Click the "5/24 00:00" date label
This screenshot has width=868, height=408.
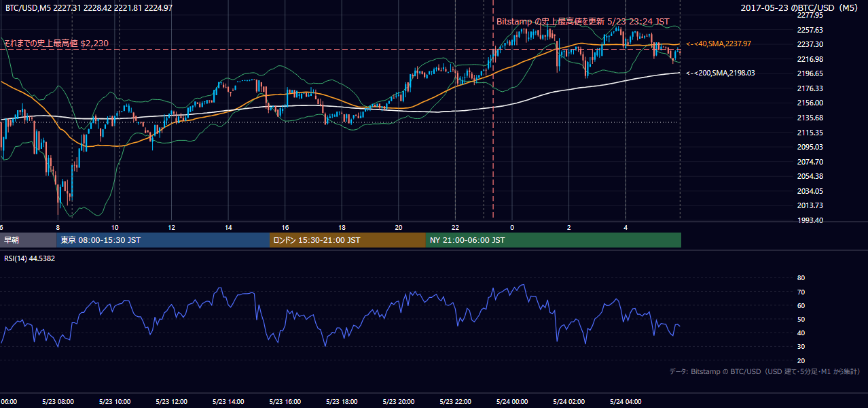click(511, 401)
